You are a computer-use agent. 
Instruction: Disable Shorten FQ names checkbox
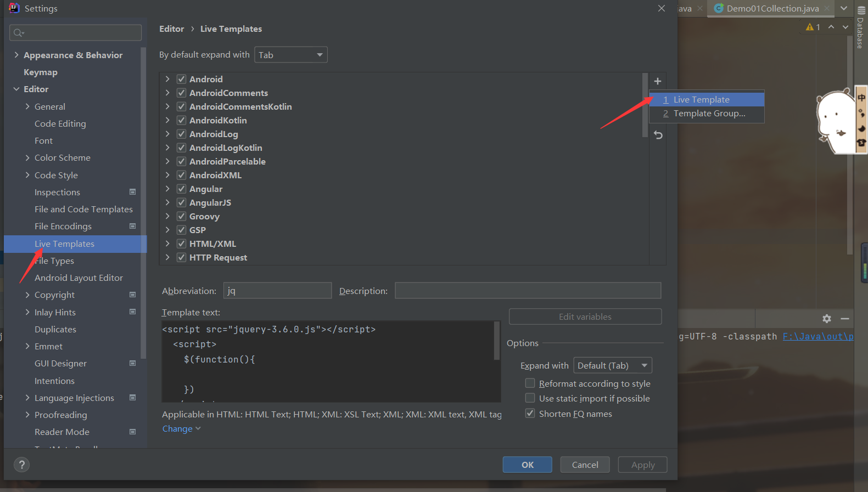coord(530,413)
